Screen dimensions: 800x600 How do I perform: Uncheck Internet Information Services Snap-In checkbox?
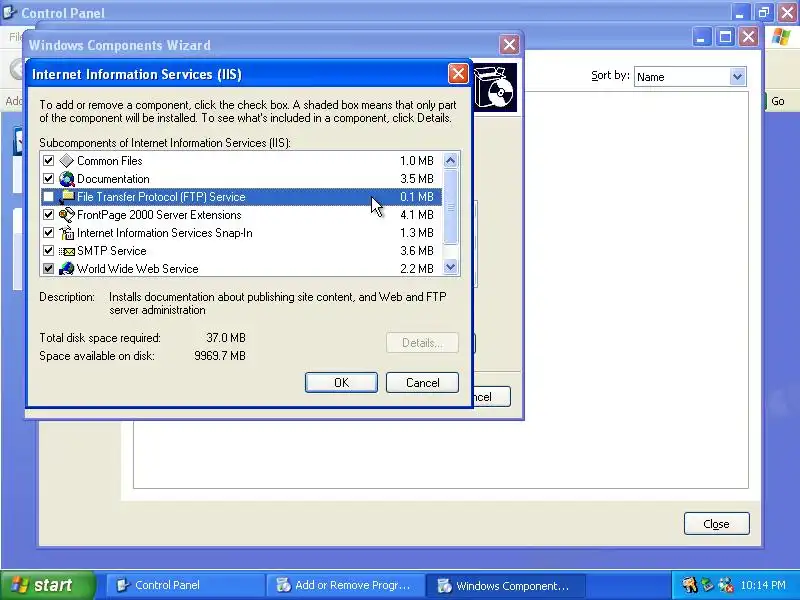(48, 233)
